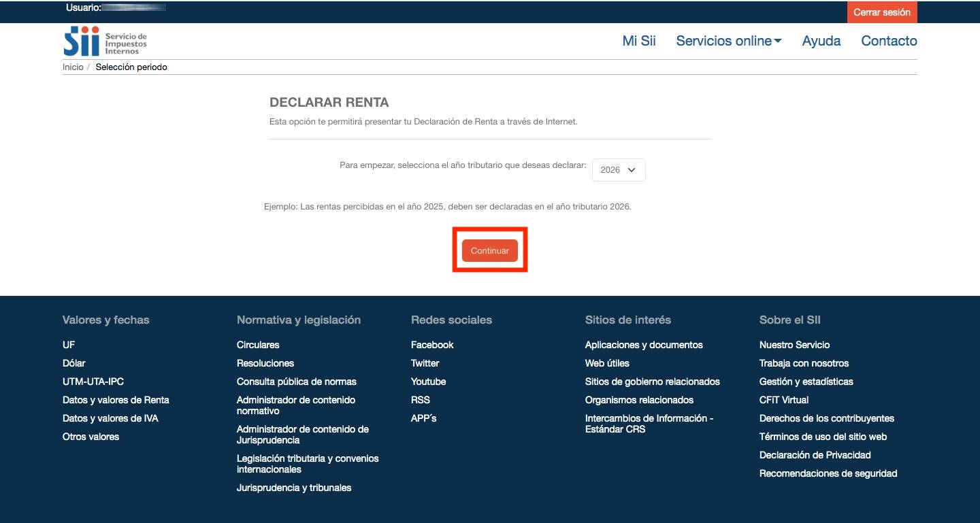Open the Youtube social link
This screenshot has height=523, width=980.
point(428,382)
